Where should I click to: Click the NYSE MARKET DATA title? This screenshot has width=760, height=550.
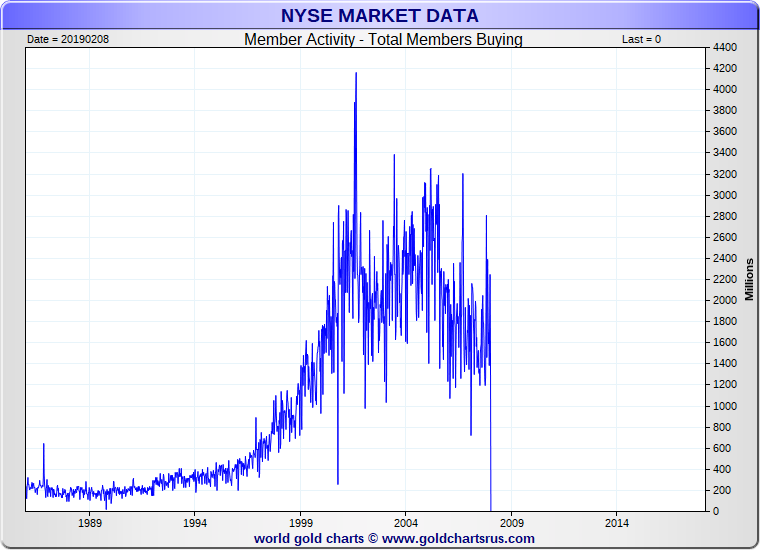tap(380, 16)
